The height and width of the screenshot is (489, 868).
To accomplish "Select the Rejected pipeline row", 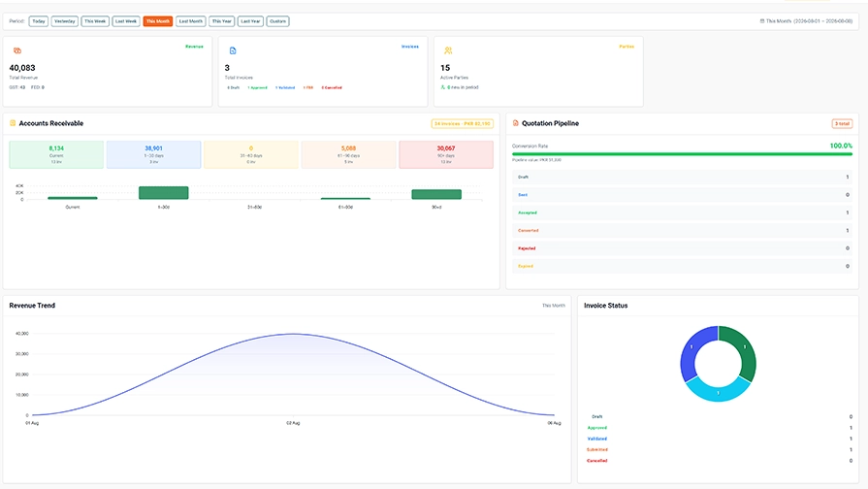I will [x=682, y=248].
